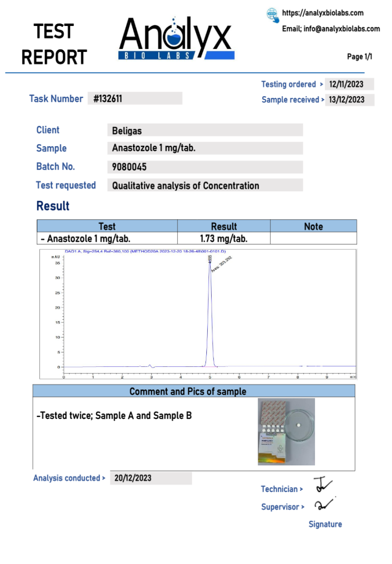This screenshot has width=392, height=564.
Task: Click the Analysis conducted date 20/12/2023
Action: pyautogui.click(x=150, y=478)
